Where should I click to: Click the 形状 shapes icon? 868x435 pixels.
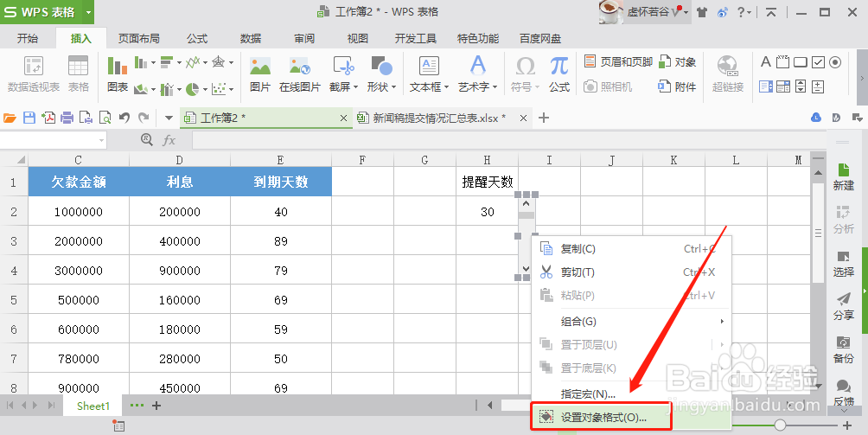(x=381, y=67)
